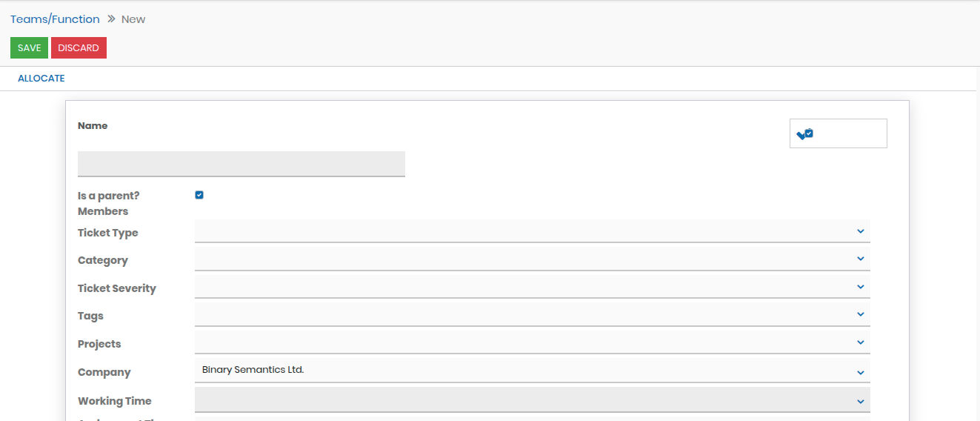
Task: Select the 'Binary Semantics Ltd.' company text
Action: point(253,369)
